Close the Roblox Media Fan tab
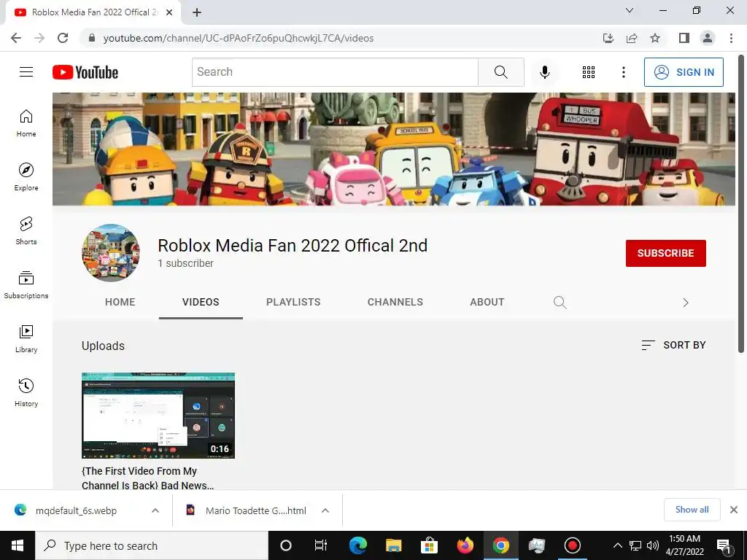 (x=169, y=12)
